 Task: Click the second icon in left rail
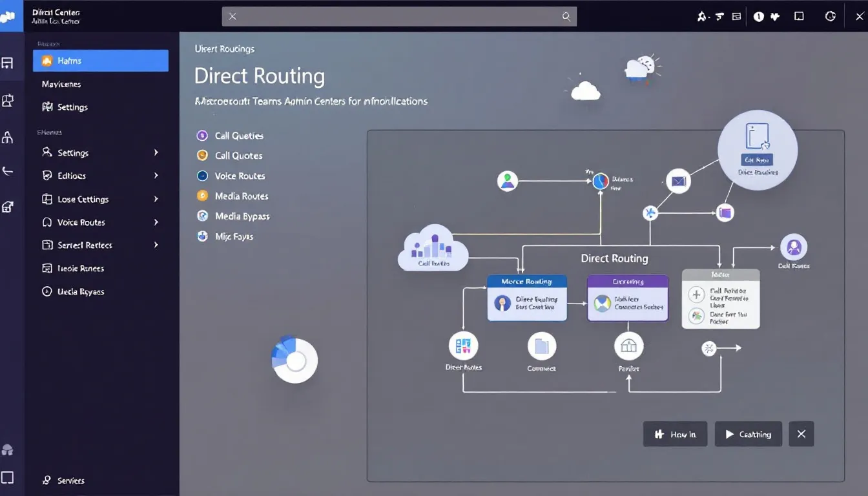[8, 100]
